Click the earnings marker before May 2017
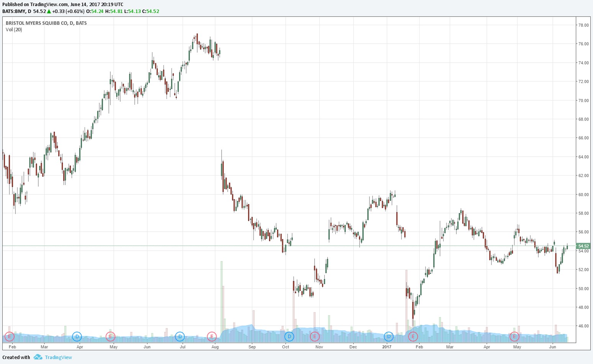The height and width of the screenshot is (364, 593). coord(514,336)
